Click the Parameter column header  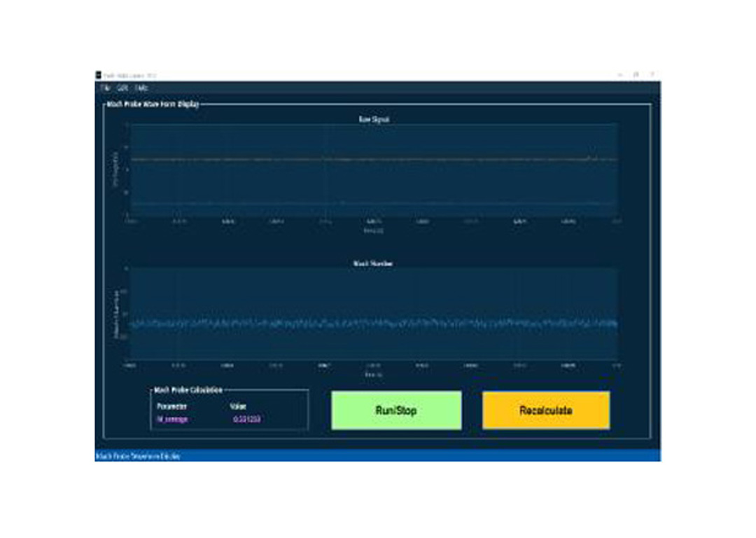[172, 406]
